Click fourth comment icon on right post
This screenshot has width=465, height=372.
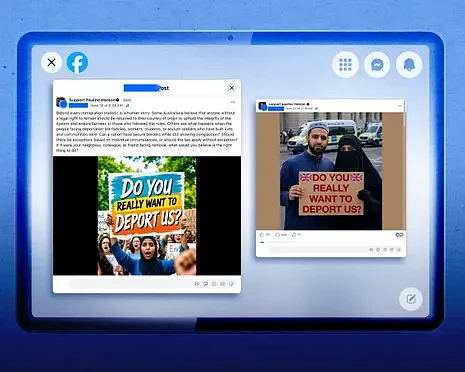coord(392,249)
